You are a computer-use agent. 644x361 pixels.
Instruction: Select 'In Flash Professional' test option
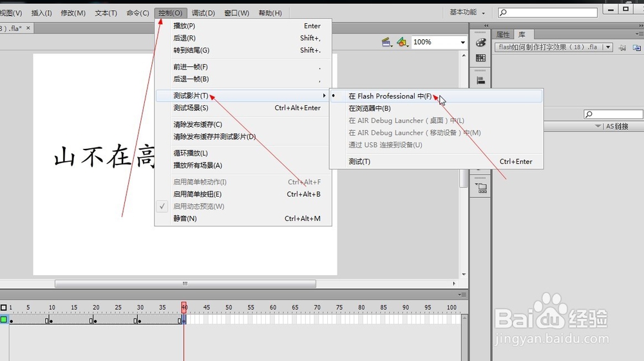[x=436, y=96]
